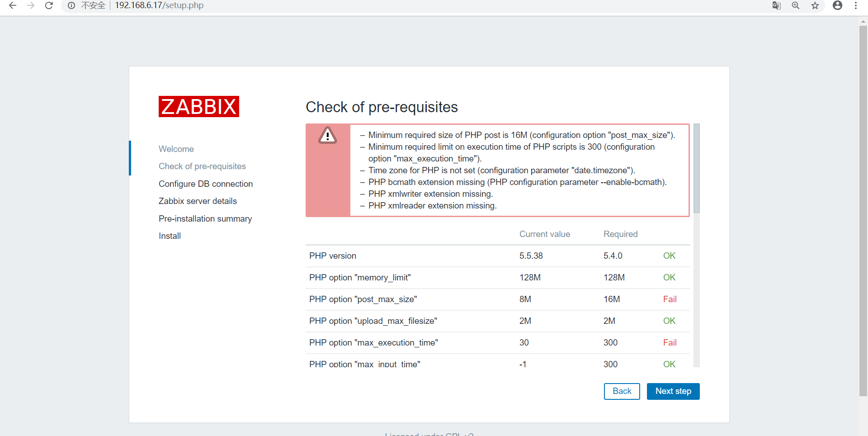Click the 'Check of pre-requisites' heading
The width and height of the screenshot is (868, 436).
pyautogui.click(x=382, y=107)
